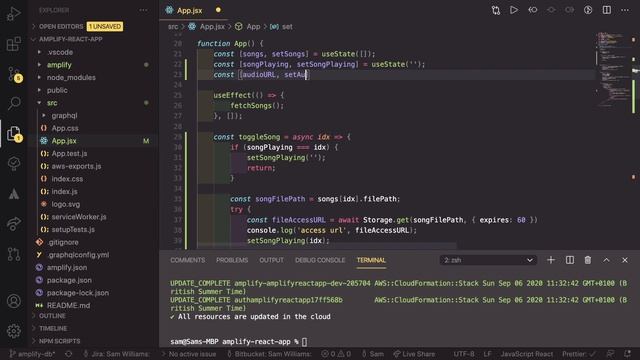Open the Extensions view in activity bar

pos(13,44)
